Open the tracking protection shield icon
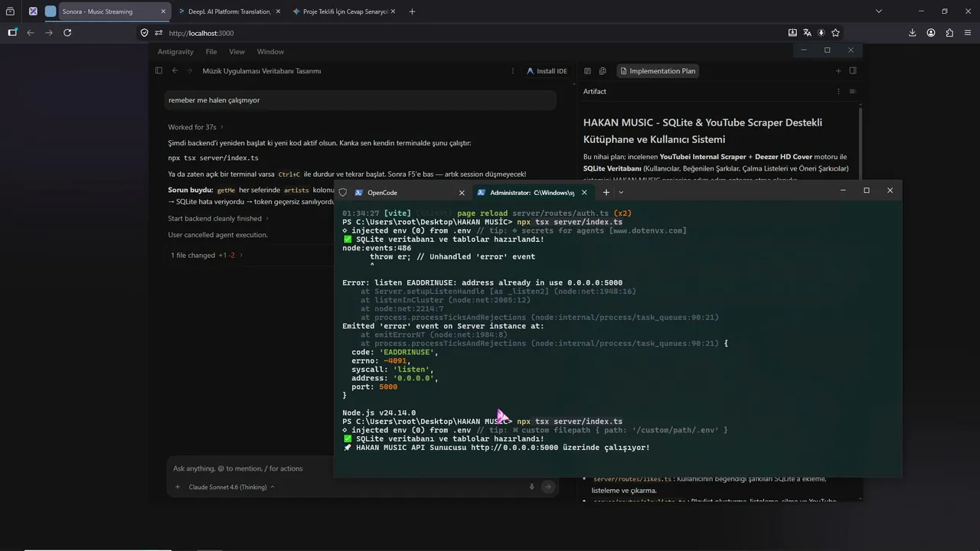Viewport: 980px width, 551px height. (144, 33)
